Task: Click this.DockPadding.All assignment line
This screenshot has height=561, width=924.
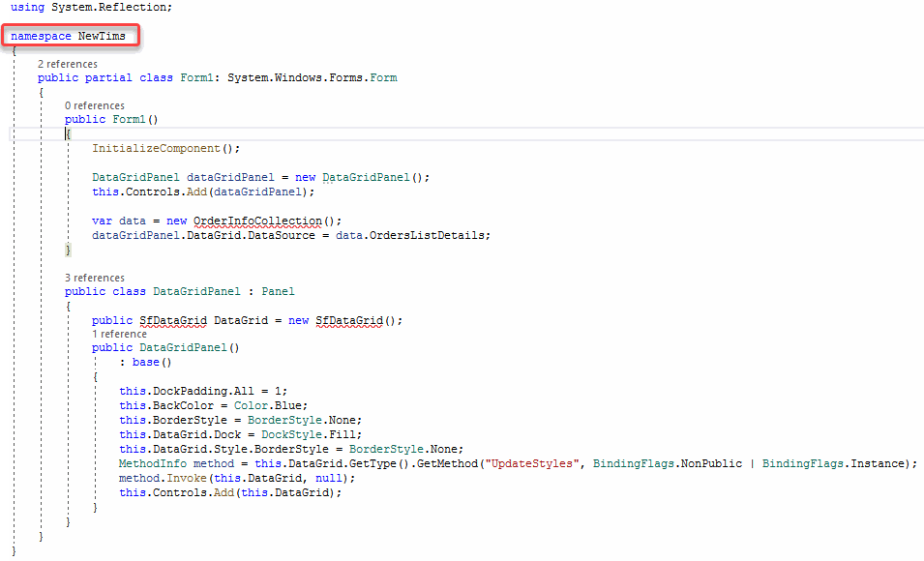Action: (203, 392)
